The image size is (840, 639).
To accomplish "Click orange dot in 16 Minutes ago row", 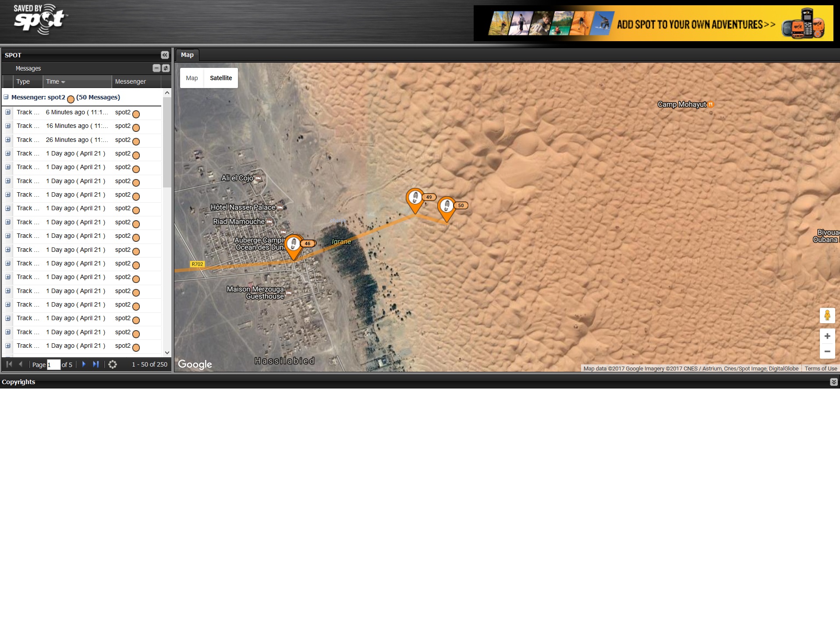I will [136, 128].
